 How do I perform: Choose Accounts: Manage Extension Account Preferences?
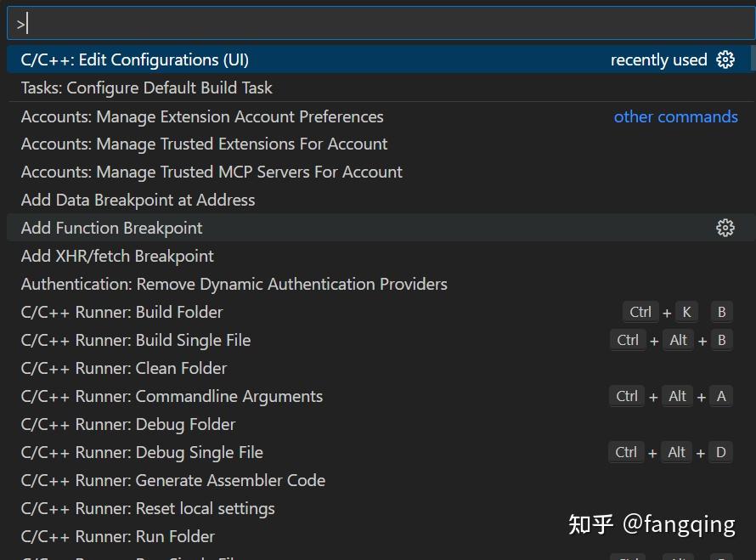[379, 116]
